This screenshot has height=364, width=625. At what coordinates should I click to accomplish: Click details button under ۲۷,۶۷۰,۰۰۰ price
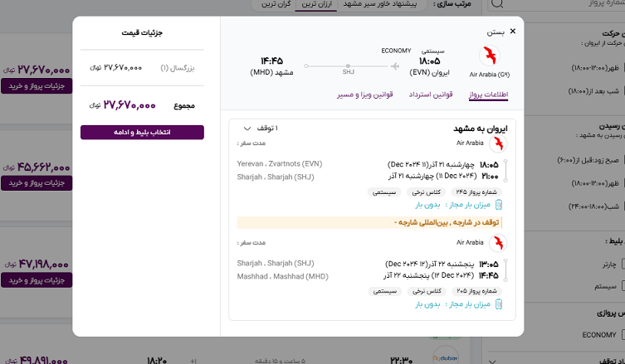pos(37,86)
